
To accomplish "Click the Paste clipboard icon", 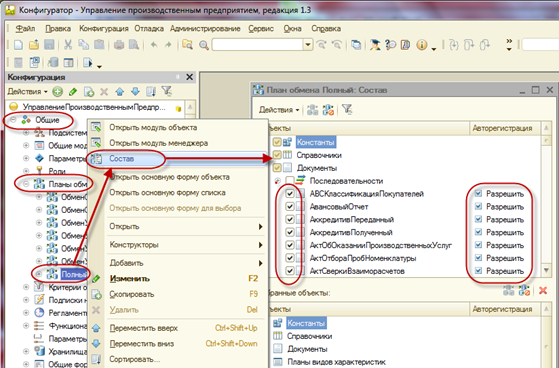I will point(99,45).
